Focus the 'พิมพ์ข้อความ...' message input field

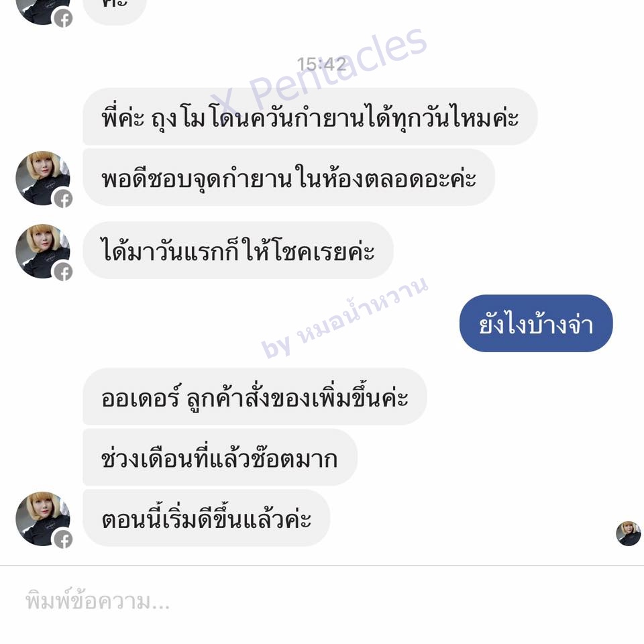[x=322, y=602]
